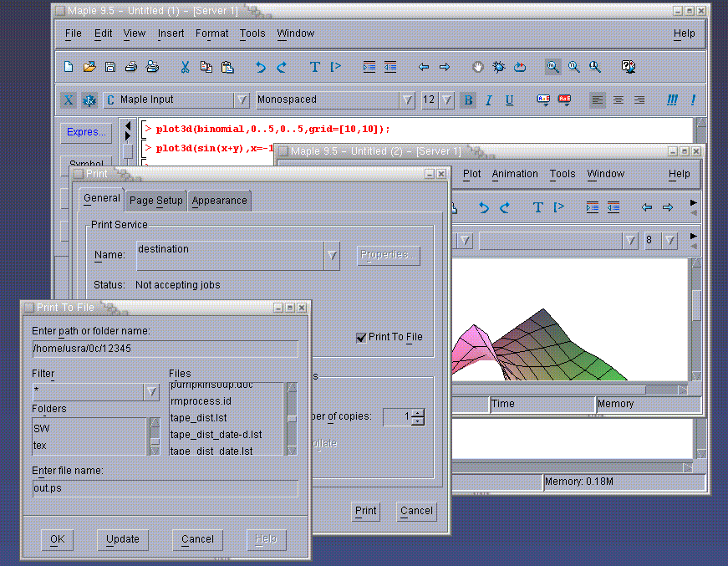The height and width of the screenshot is (566, 728).
Task: Click the debugger bug icon
Action: (x=499, y=67)
